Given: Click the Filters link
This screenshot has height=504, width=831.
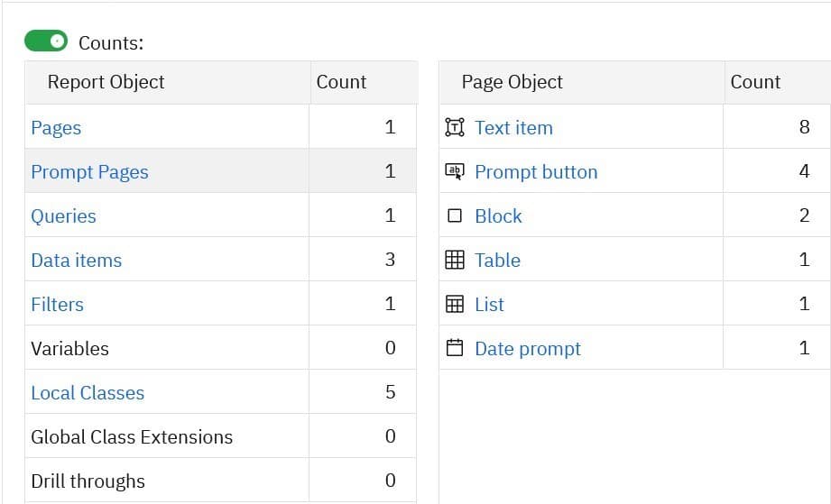Looking at the screenshot, I should click(57, 305).
